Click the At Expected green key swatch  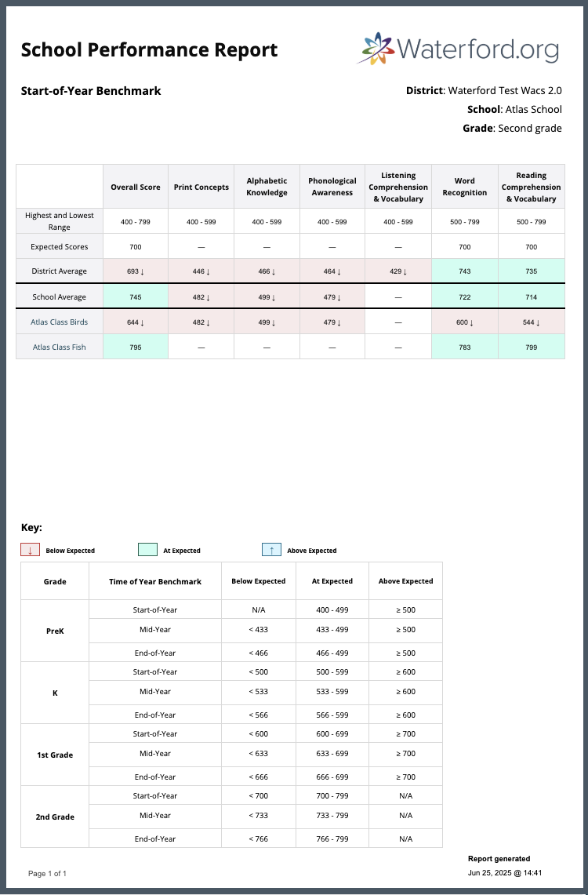click(x=147, y=550)
